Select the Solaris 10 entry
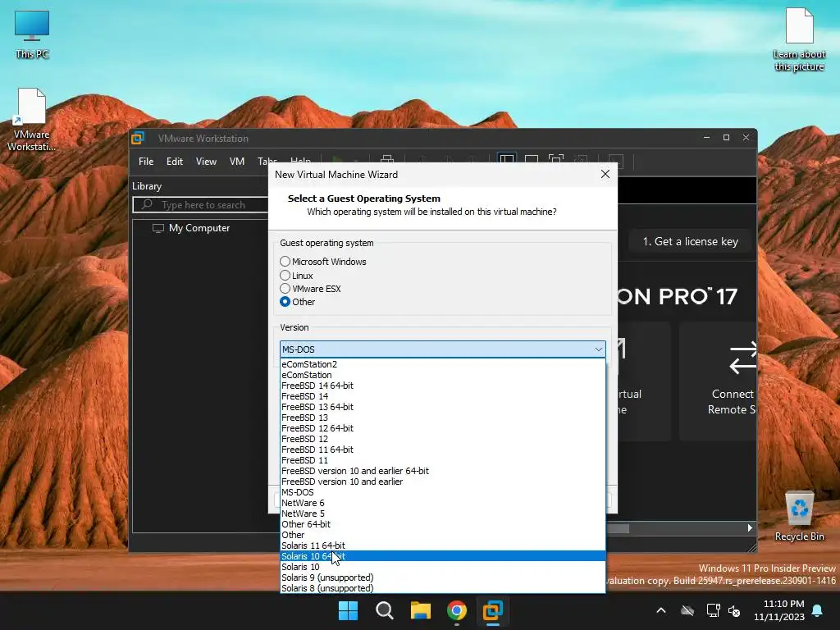 (442, 567)
